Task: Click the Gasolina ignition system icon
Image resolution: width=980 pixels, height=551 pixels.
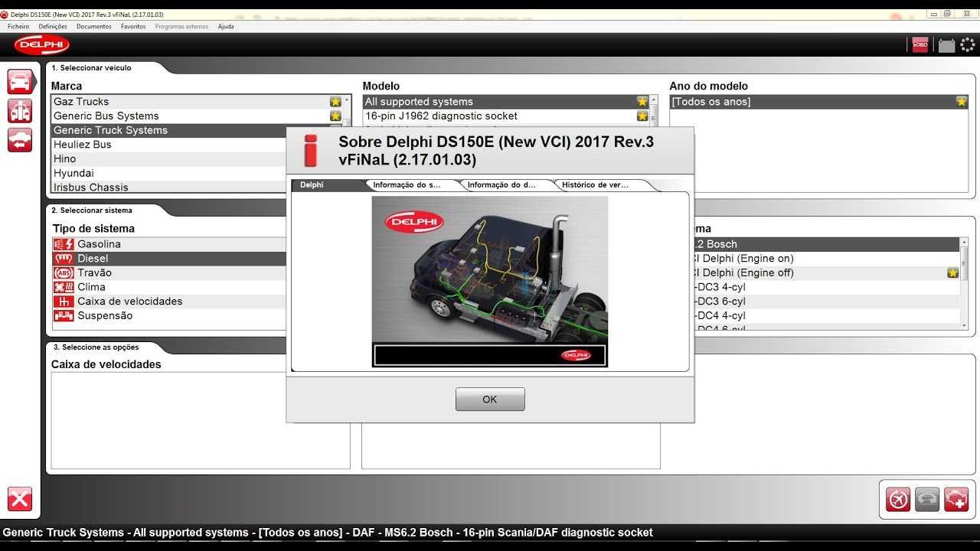Action: (64, 244)
